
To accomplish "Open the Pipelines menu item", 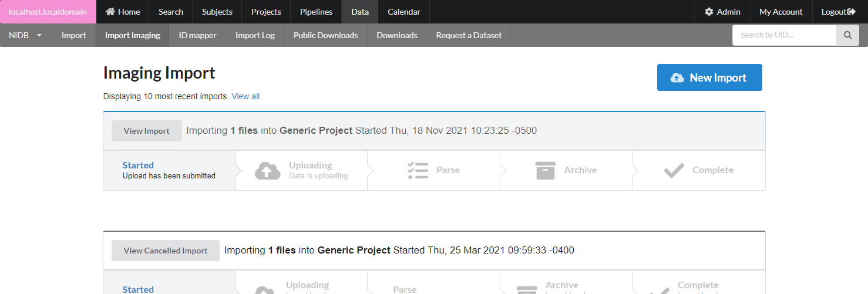I will pos(316,12).
